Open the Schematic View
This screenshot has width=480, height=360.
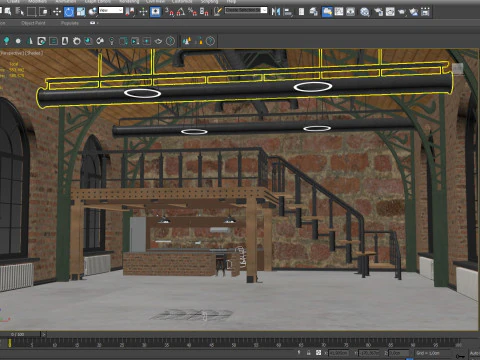(350, 12)
